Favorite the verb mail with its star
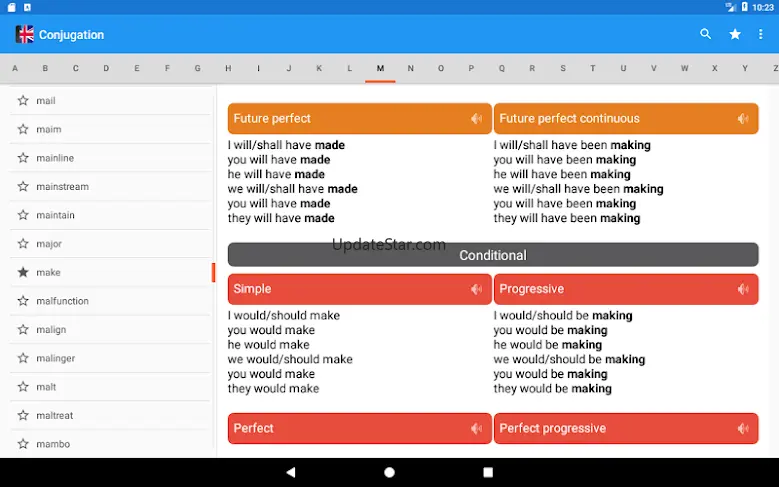 (x=23, y=100)
